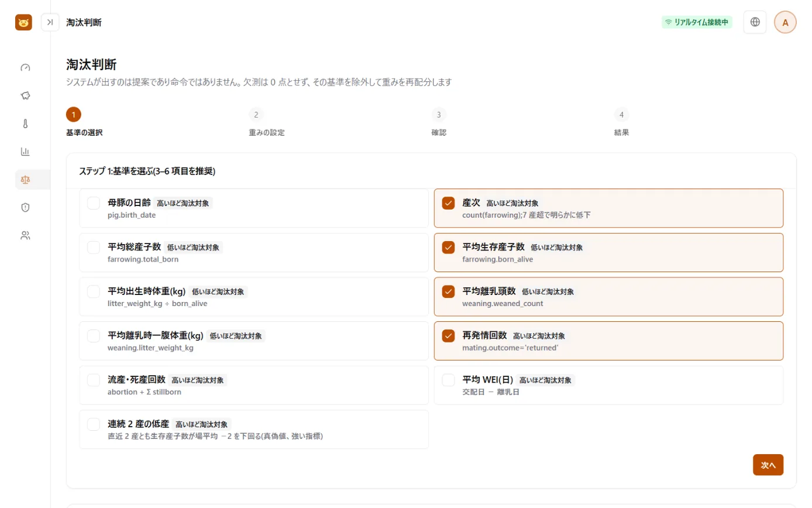Go to step 1 基準の選択

(85, 122)
